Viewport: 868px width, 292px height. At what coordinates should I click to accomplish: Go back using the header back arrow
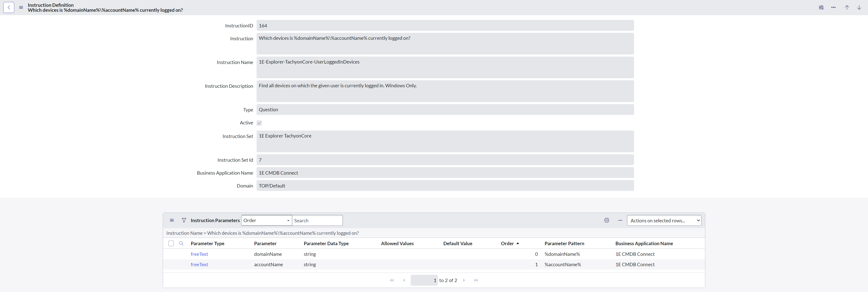pos(9,7)
